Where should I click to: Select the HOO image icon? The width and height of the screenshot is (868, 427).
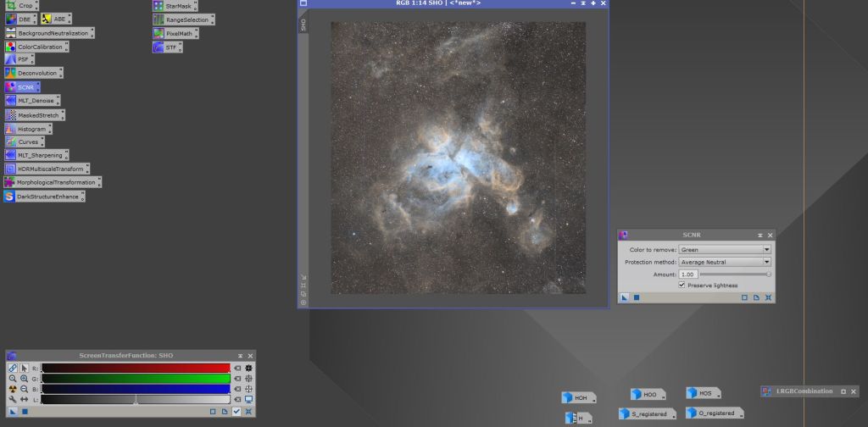(x=649, y=394)
